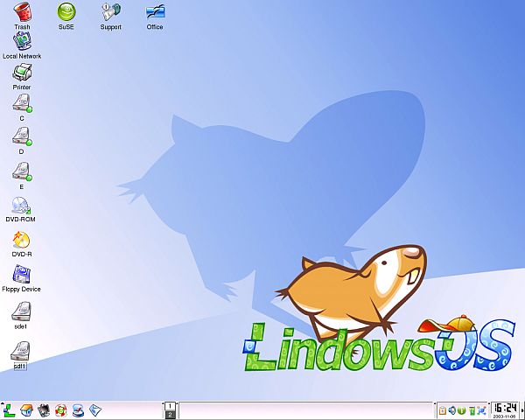Click the 'DVD-ROM' label text
Screen dimensions: 525x420
(21, 220)
